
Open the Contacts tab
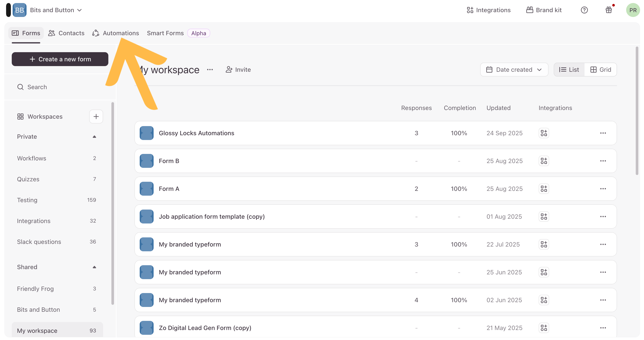tap(66, 33)
